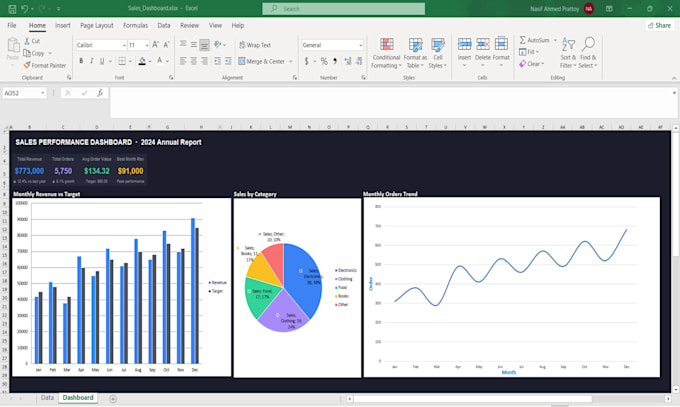Open Merge & Center dropdown arrow
The height and width of the screenshot is (407, 680).
pos(291,61)
